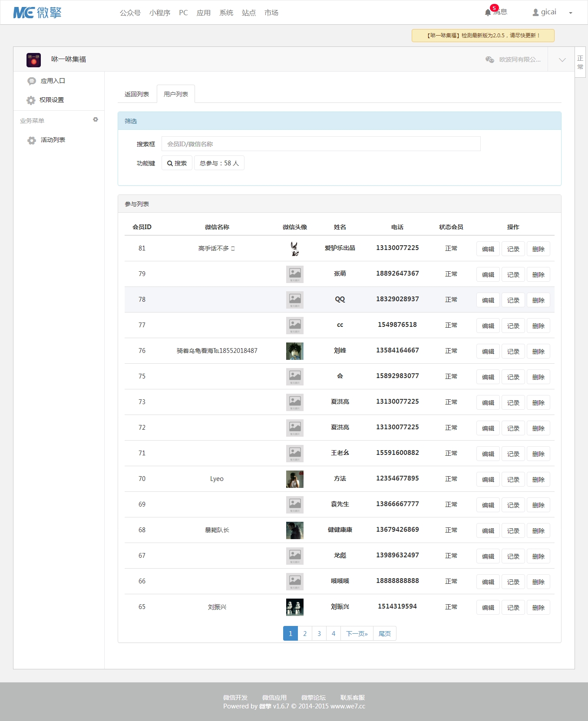View records of member 76

(x=513, y=352)
